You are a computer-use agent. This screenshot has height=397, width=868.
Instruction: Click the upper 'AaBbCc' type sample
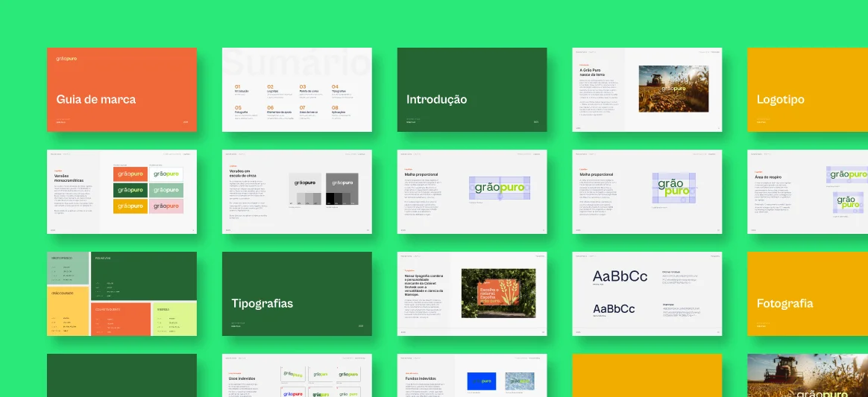620,276
